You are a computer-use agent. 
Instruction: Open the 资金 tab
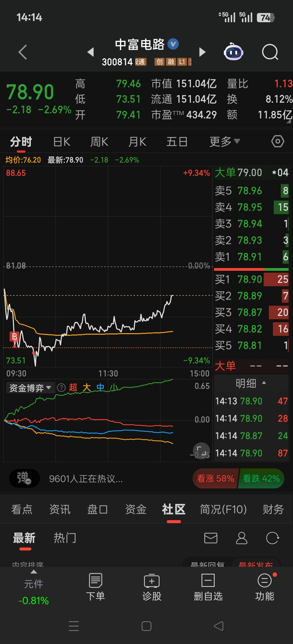pos(136,509)
